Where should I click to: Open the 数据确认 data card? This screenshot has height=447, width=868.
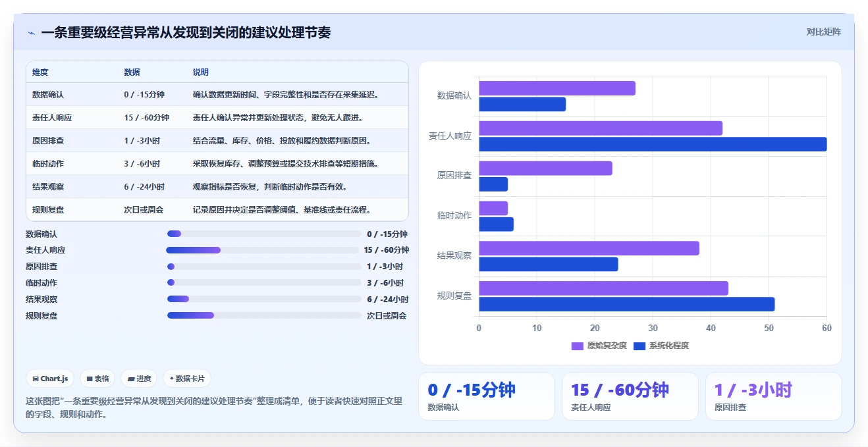click(x=487, y=396)
